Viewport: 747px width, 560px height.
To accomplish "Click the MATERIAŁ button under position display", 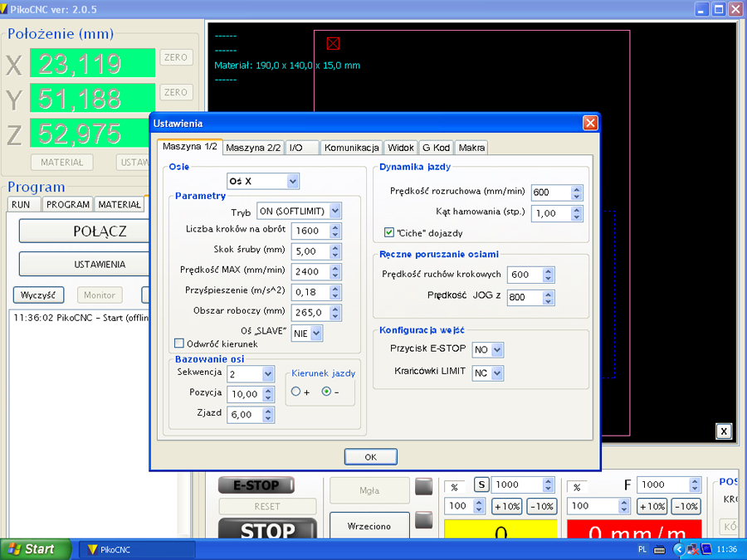I will tap(62, 163).
